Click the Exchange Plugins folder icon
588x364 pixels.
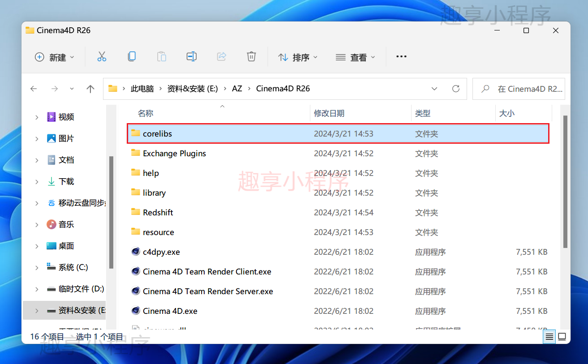(136, 153)
